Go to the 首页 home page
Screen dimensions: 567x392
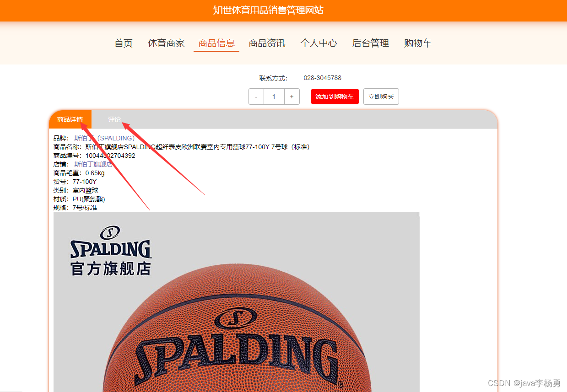124,43
